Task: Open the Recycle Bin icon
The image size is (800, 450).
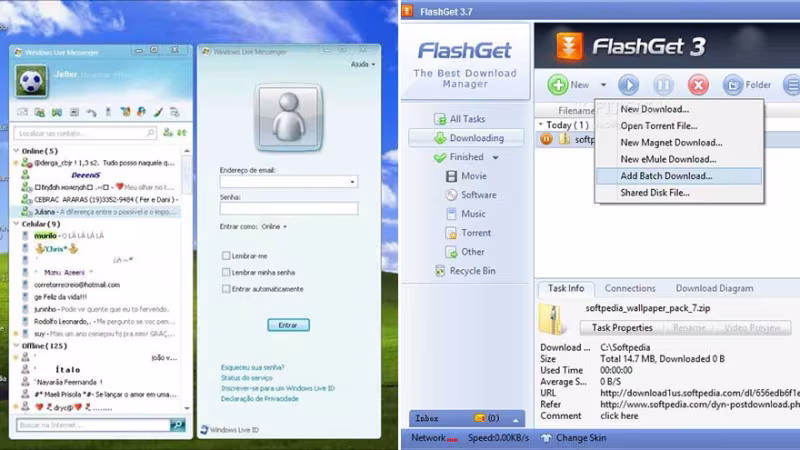Action: coord(440,271)
